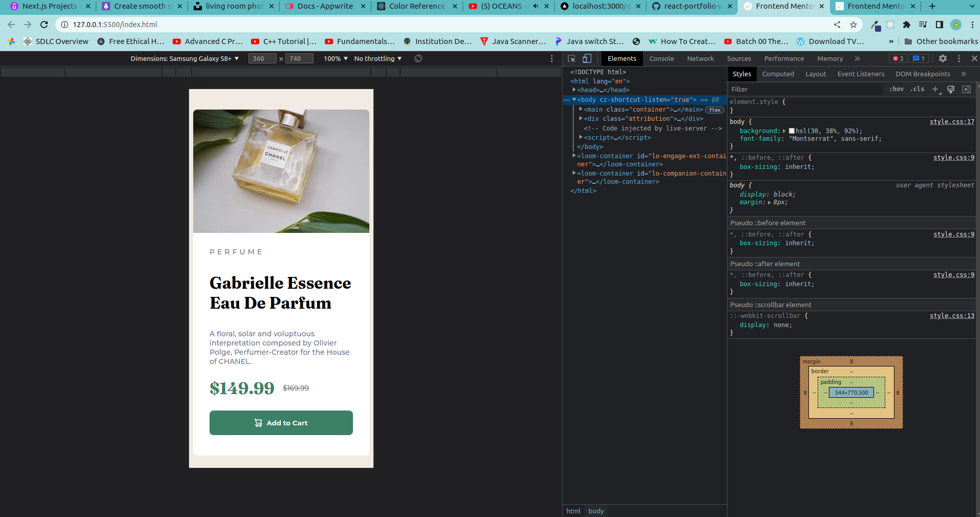
Task: Select body in the breadcrumb bar
Action: point(596,511)
